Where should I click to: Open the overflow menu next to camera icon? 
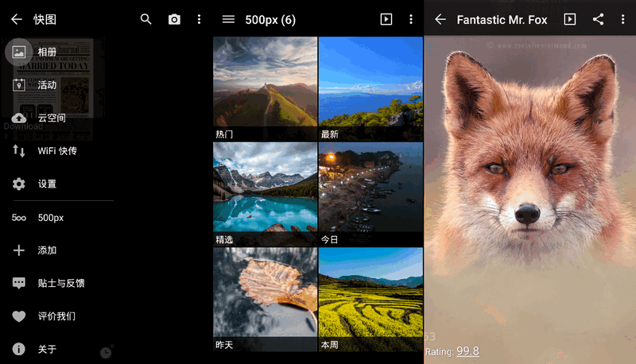[199, 19]
